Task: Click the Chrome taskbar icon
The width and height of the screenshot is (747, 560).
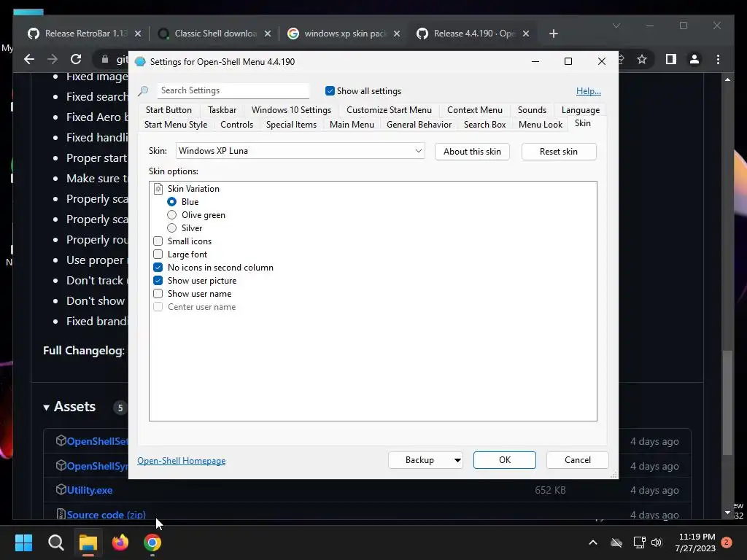Action: point(152,542)
